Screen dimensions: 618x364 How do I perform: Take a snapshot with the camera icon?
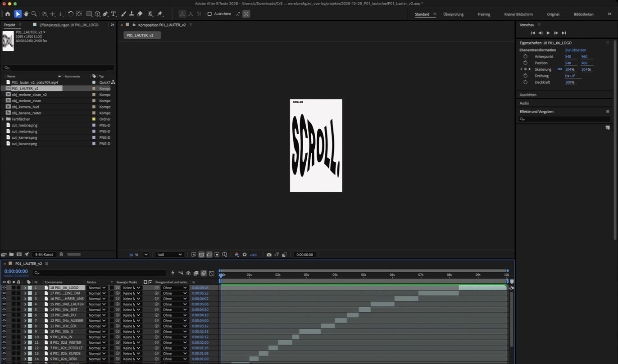pos(269,255)
